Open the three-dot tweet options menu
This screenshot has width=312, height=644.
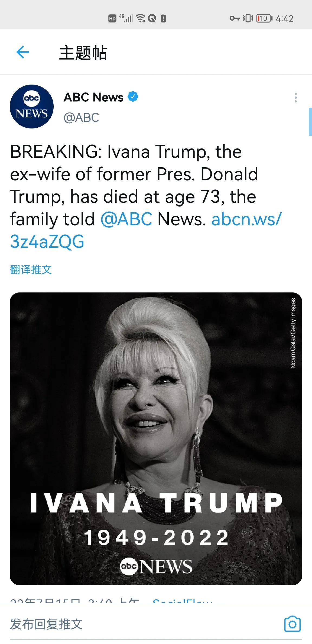tap(295, 98)
